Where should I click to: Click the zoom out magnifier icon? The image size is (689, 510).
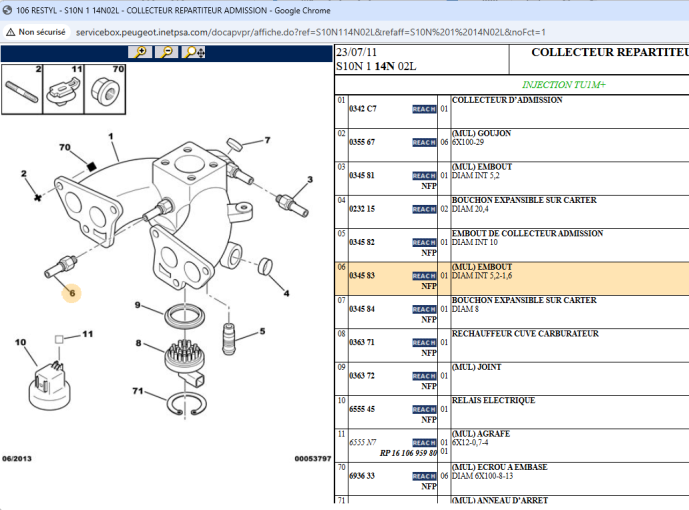[166, 52]
